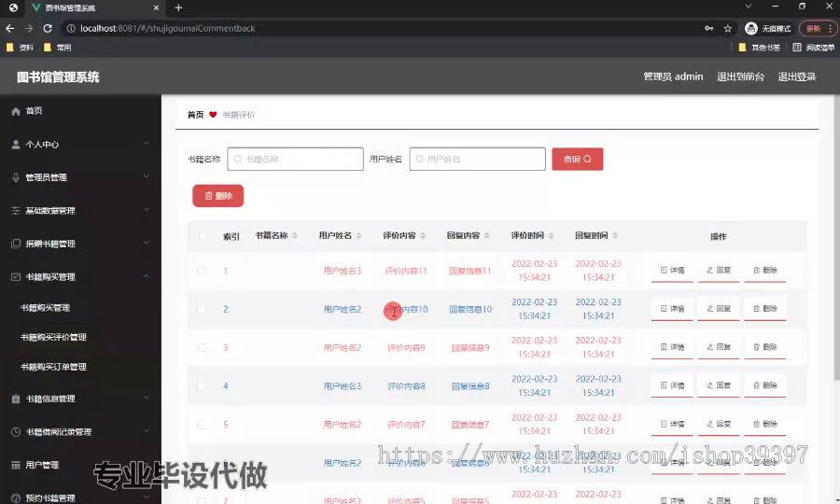Click 回复 for row 5
Image resolution: width=840 pixels, height=504 pixels.
point(719,424)
